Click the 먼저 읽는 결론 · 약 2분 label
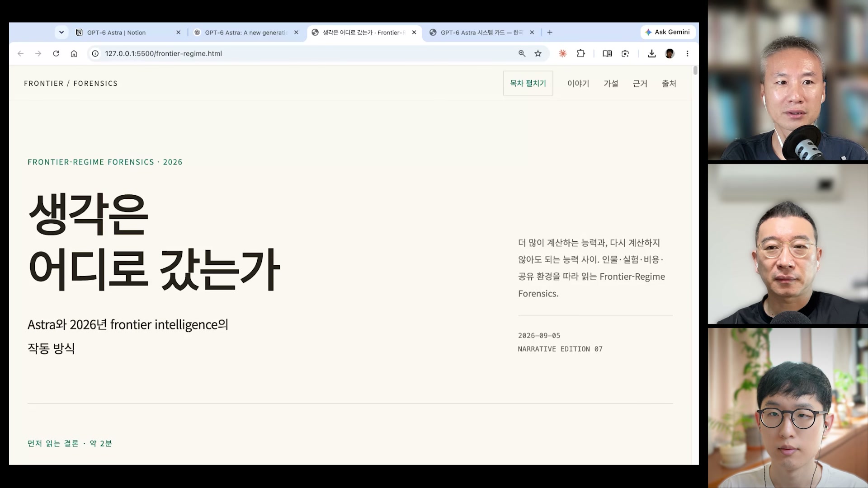The height and width of the screenshot is (488, 868). coord(70,443)
